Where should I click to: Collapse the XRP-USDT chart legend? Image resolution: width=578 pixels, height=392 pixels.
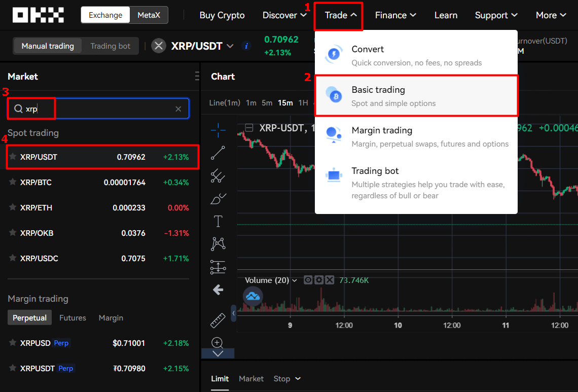(249, 128)
